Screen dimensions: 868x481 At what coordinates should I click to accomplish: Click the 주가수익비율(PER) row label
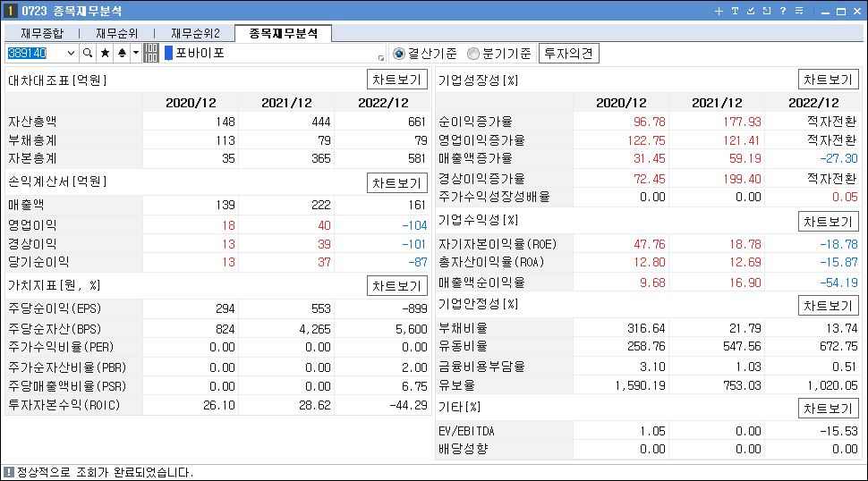click(61, 347)
